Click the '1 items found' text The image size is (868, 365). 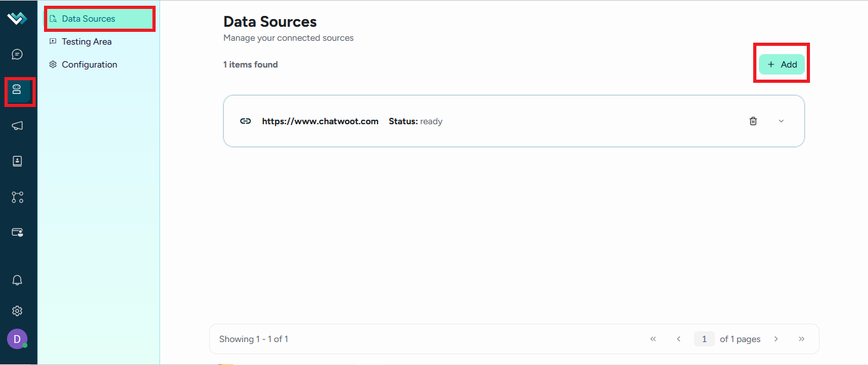click(251, 64)
